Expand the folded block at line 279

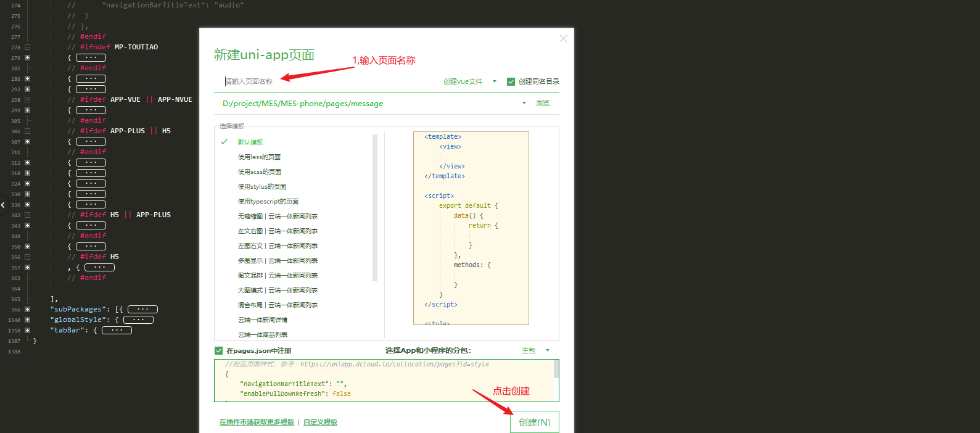[x=27, y=57]
